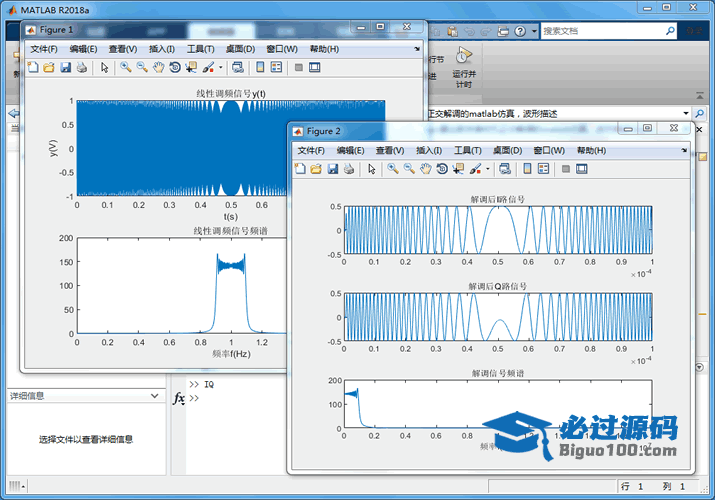Insert Legend icon in Figure 1
715x500 pixels.
point(276,67)
